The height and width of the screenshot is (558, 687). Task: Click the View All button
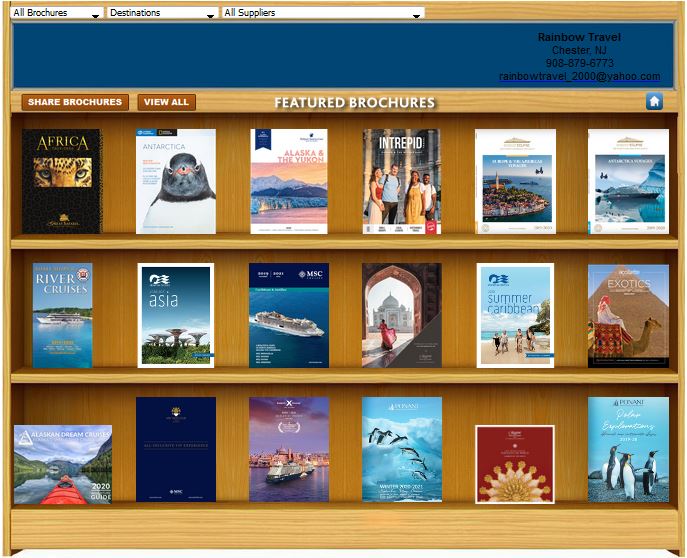(166, 102)
